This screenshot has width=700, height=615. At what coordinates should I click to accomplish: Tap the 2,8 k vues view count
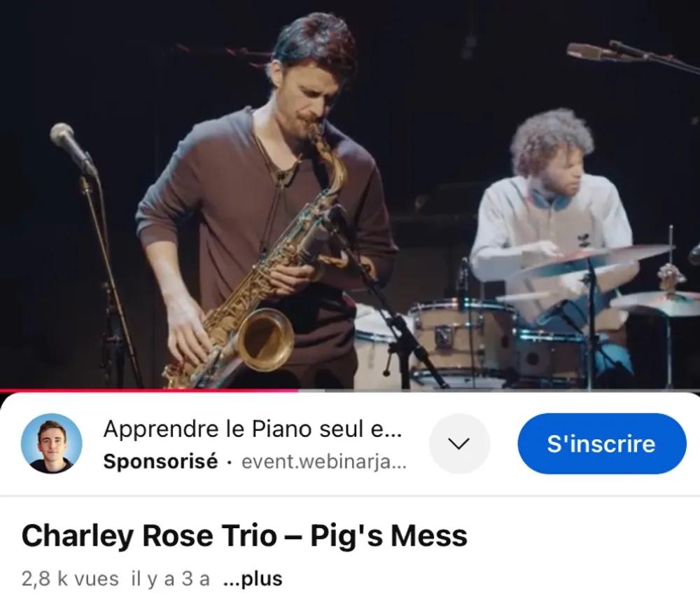(x=70, y=579)
